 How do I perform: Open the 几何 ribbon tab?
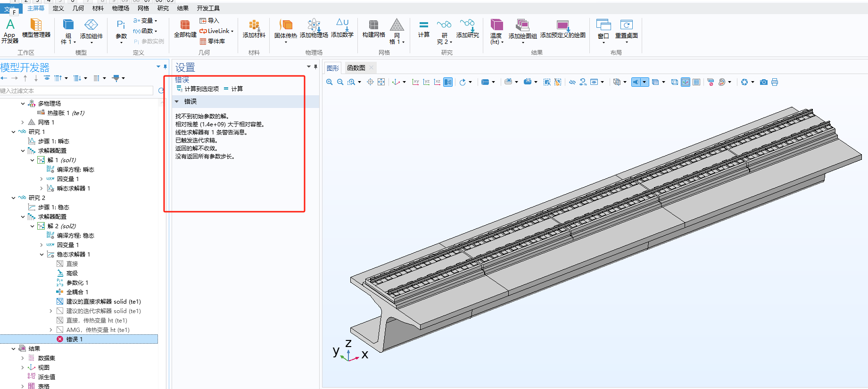pos(78,8)
